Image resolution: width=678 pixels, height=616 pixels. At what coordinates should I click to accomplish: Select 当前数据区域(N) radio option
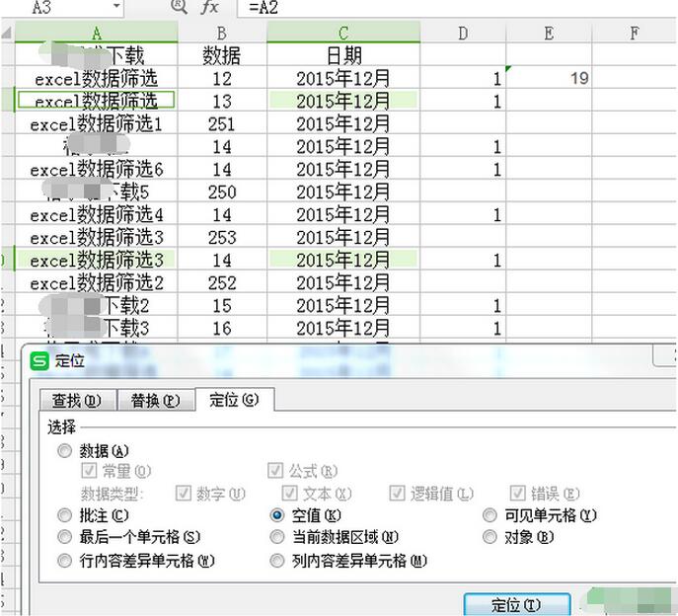277,537
